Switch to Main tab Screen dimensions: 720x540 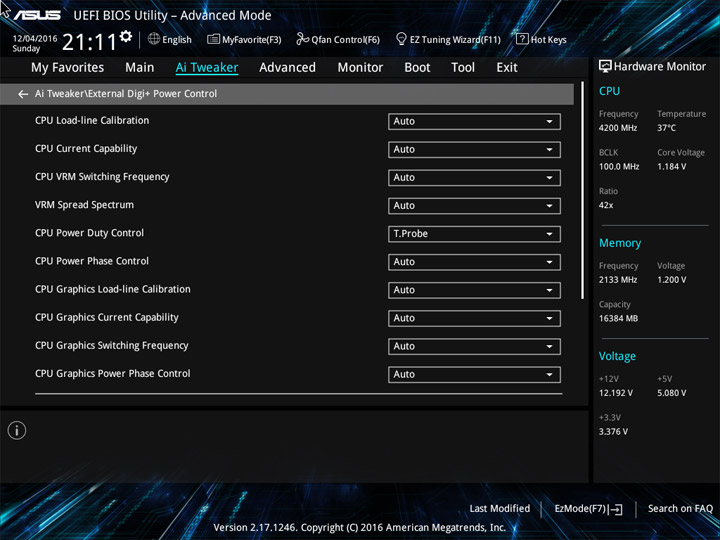(x=140, y=68)
